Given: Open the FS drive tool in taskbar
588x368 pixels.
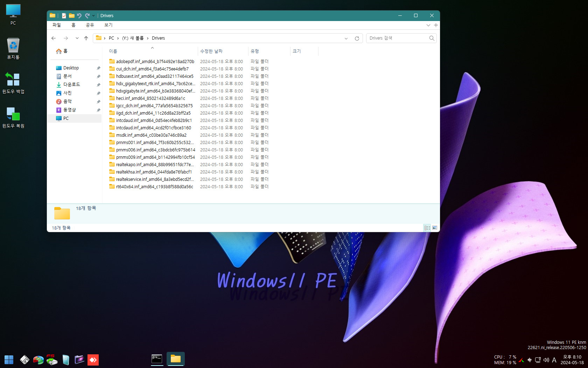Looking at the screenshot, I should point(51,360).
